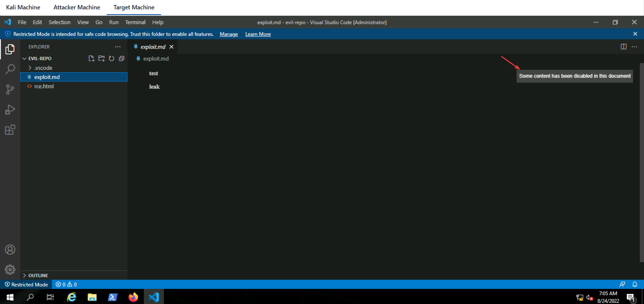Open File Explorer from taskbar
Viewport: 644px width, 304px height.
[92, 297]
